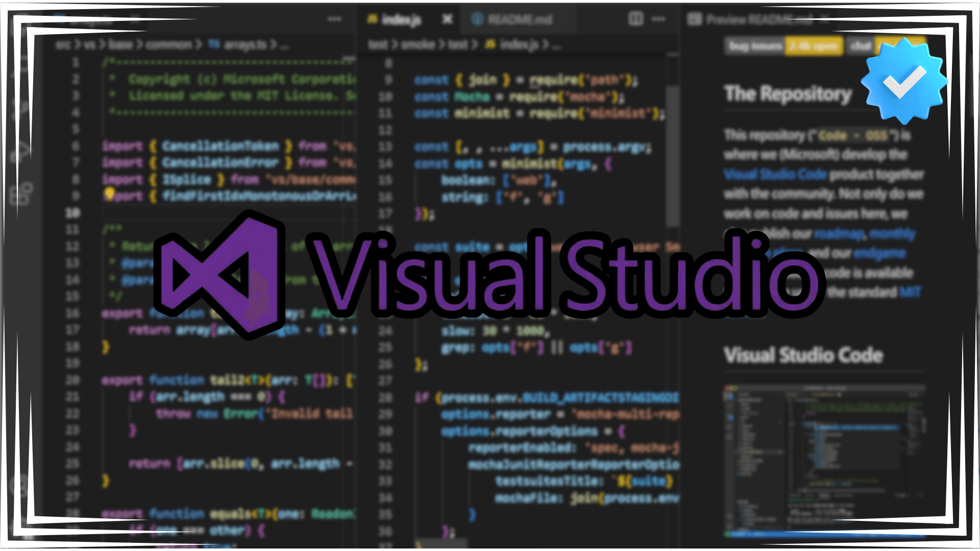Open More Actions menu of the arrays.ts editor

tap(334, 19)
